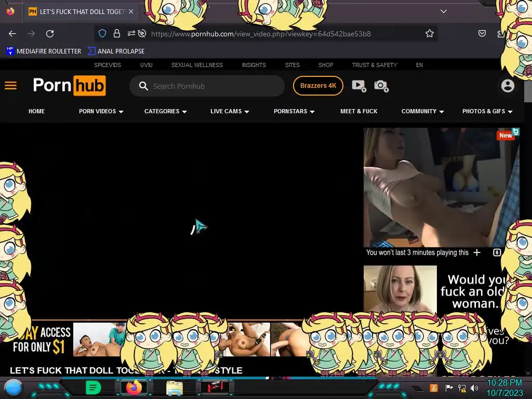The image size is (532, 399).
Task: Select the MEET & F... nav item
Action: pos(358,111)
